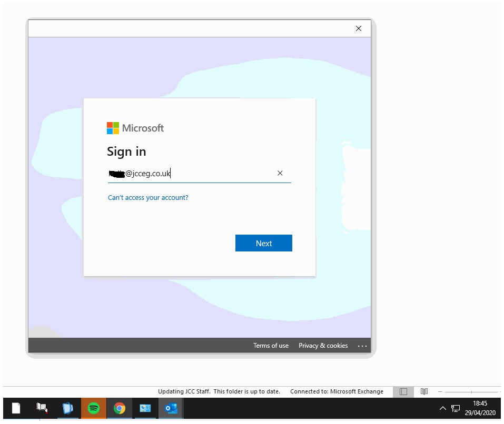Open Spotify from the taskbar
This screenshot has width=504, height=424.
tap(93, 408)
